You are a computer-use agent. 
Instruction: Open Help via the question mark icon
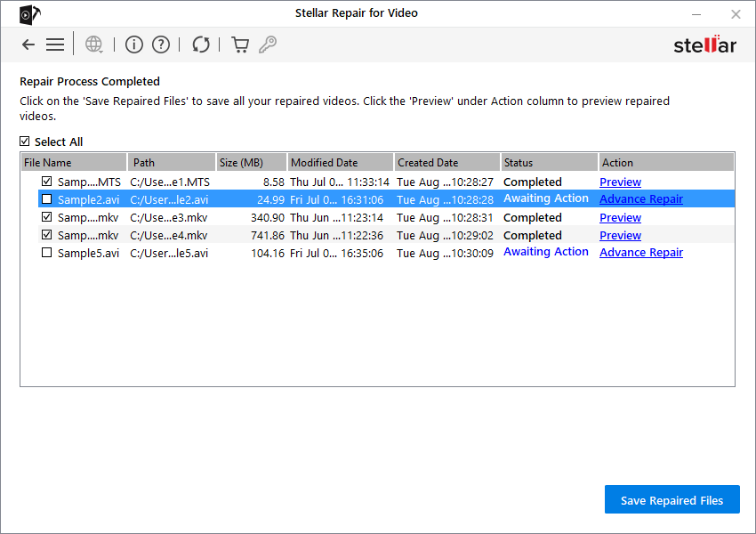(161, 44)
